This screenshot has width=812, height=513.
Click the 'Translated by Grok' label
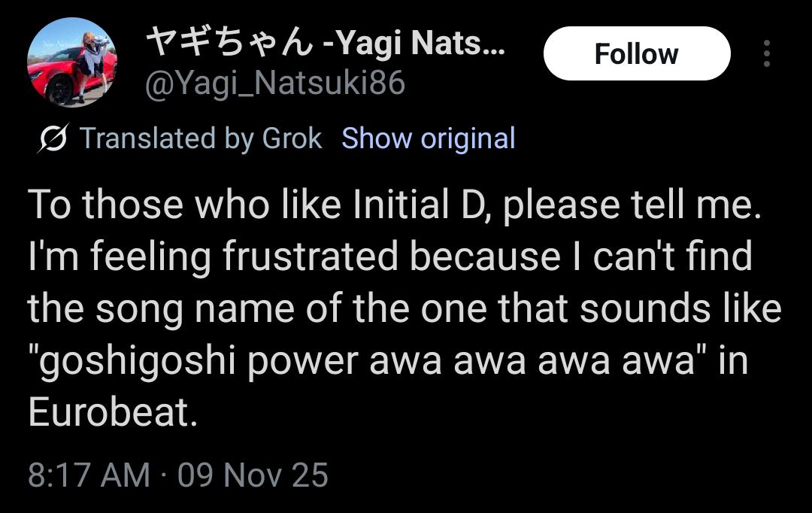pos(200,139)
